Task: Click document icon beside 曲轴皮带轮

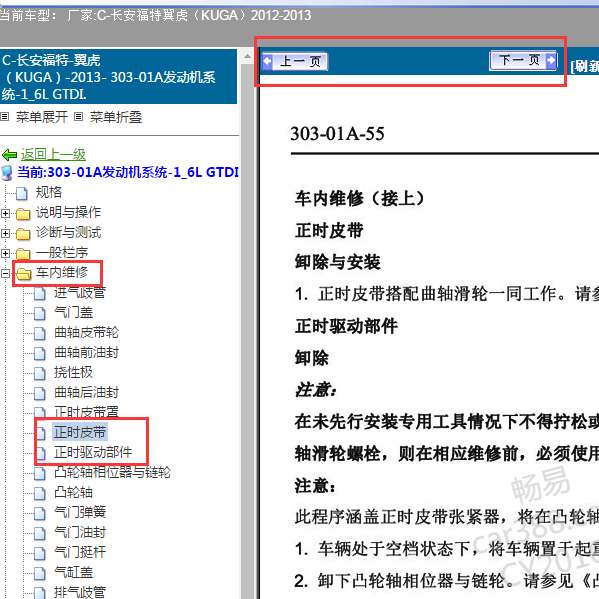Action: point(40,333)
